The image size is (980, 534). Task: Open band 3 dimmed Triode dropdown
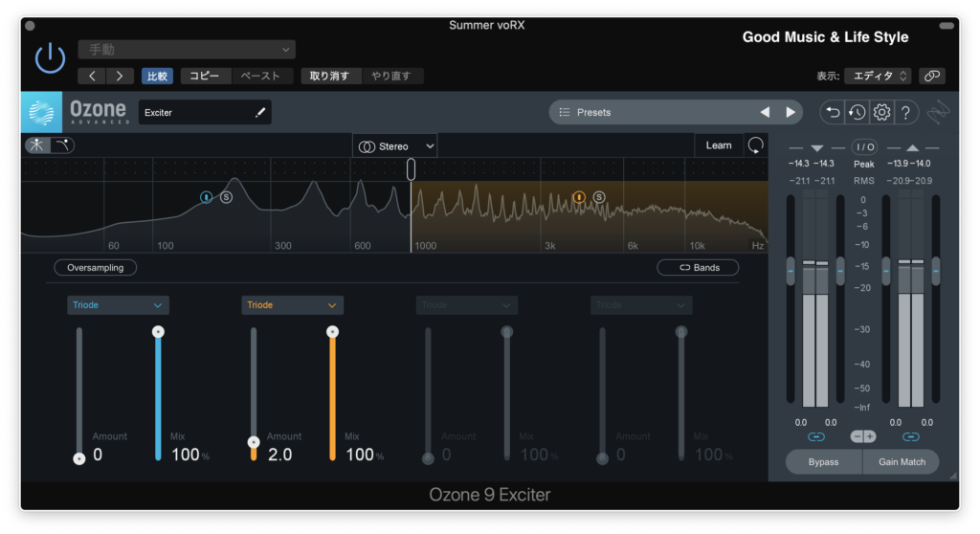(466, 305)
